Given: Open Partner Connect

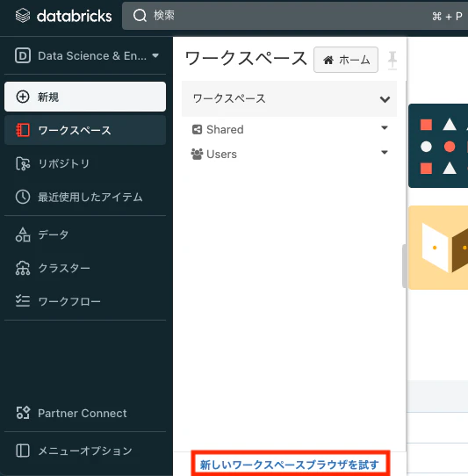Looking at the screenshot, I should [x=85, y=413].
